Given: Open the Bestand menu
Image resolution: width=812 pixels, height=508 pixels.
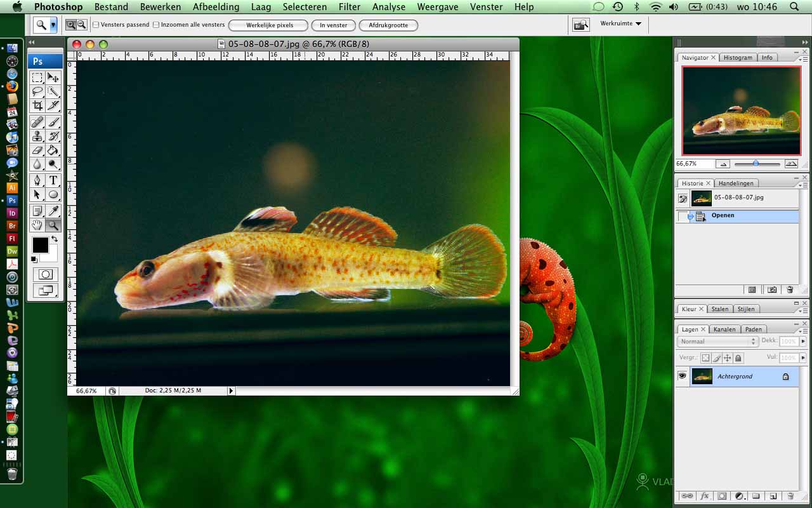Looking at the screenshot, I should click(111, 7).
